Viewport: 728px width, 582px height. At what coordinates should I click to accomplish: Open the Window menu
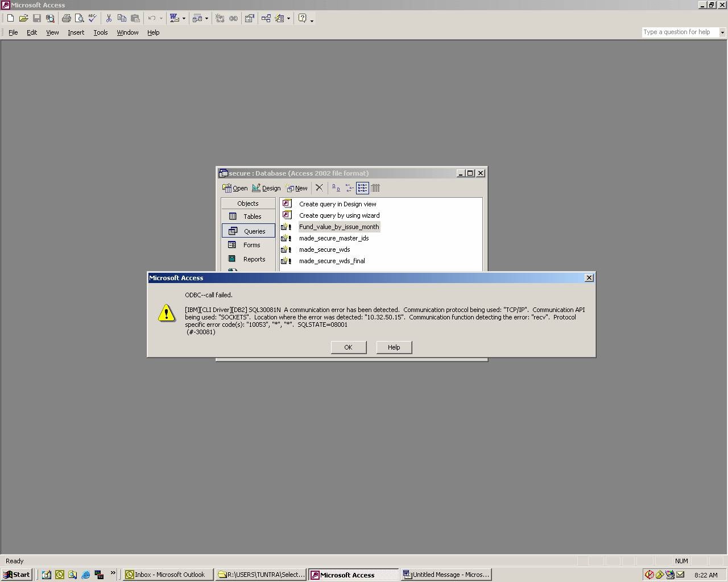[127, 32]
